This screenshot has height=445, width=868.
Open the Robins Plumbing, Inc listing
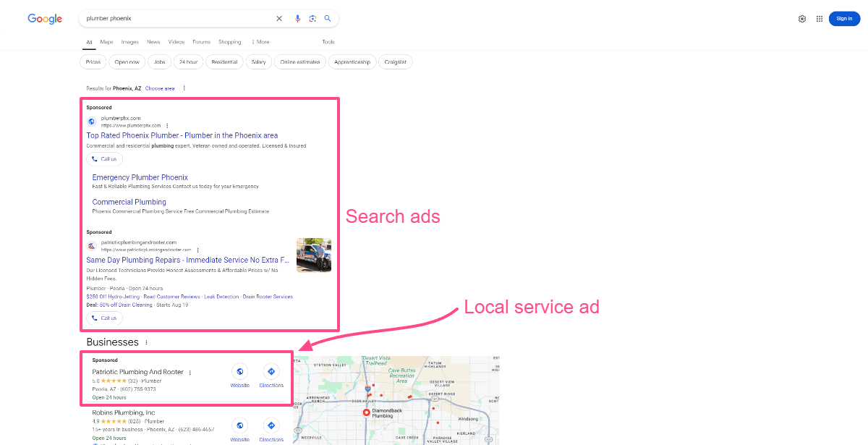coord(124,412)
